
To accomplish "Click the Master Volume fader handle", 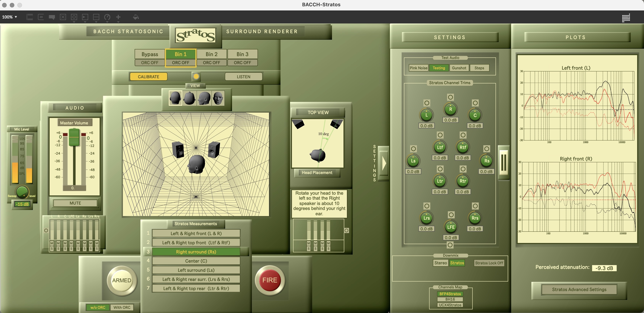I will (x=74, y=137).
